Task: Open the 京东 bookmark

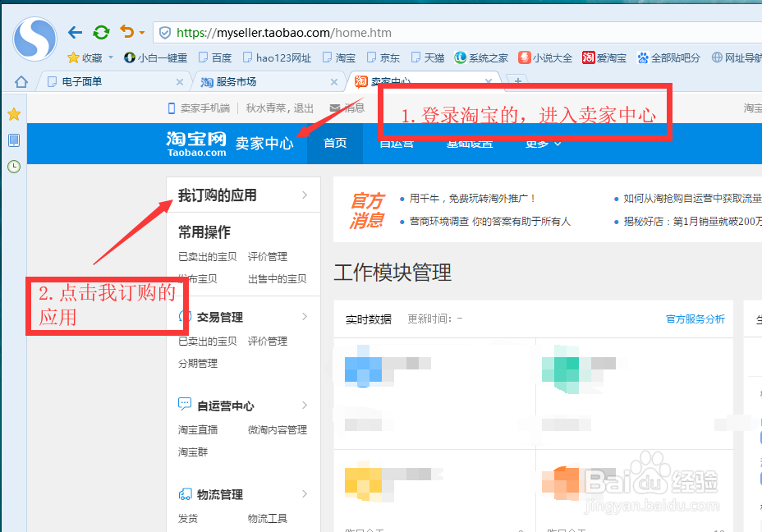Action: pos(383,57)
